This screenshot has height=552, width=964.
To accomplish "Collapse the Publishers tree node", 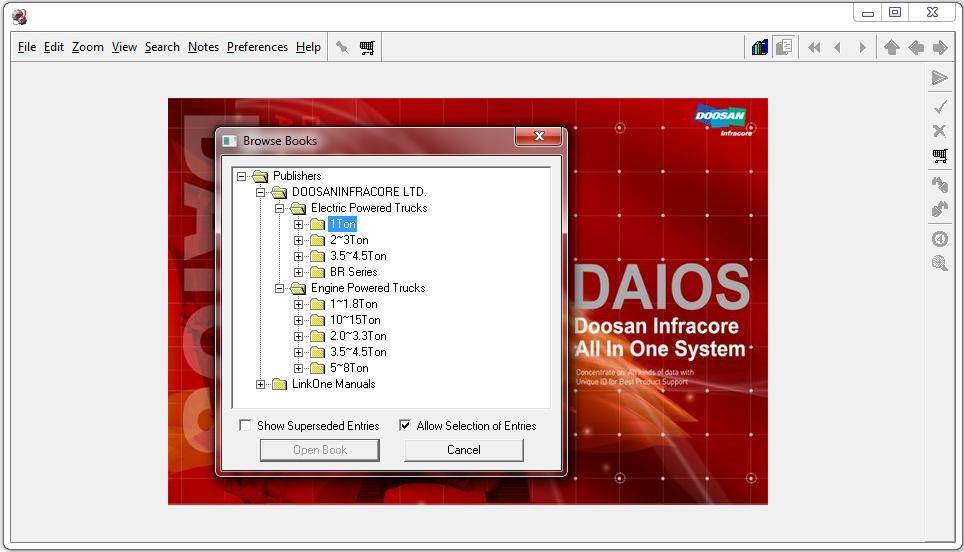I will tap(242, 176).
